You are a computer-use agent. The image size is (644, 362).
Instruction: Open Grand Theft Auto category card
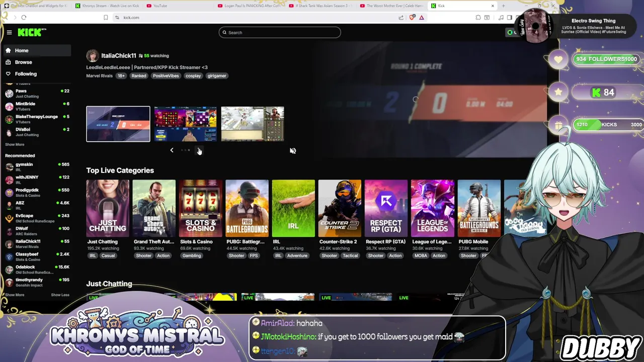(x=154, y=208)
